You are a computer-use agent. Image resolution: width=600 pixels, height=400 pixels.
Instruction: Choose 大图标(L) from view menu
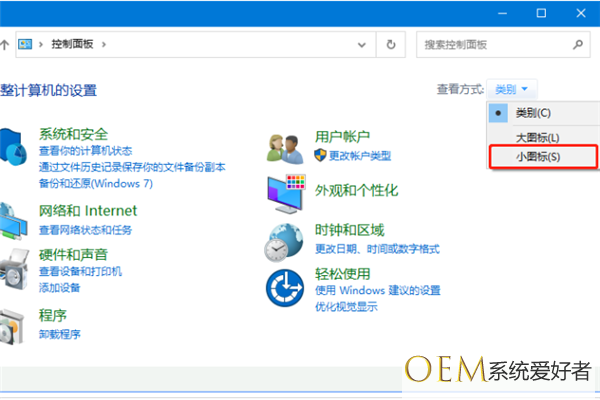[538, 137]
